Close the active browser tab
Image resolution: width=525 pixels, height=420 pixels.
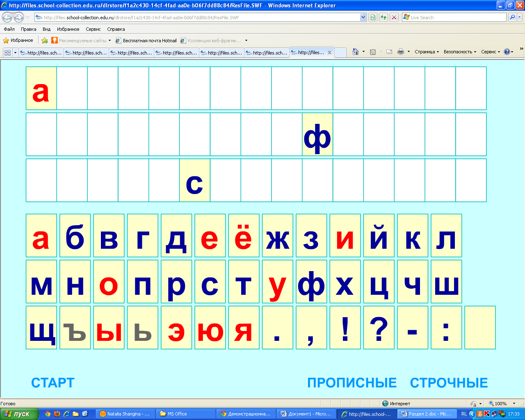point(329,52)
